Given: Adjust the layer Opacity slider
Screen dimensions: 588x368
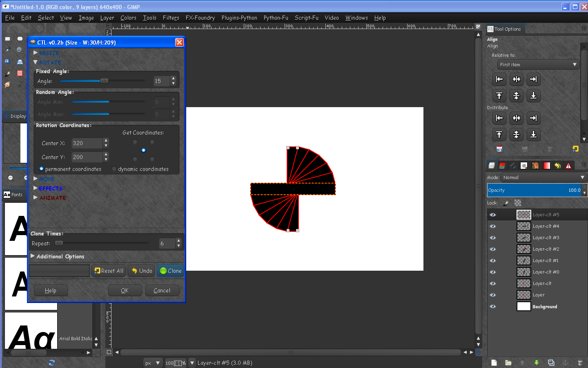Looking at the screenshot, I should 535,190.
